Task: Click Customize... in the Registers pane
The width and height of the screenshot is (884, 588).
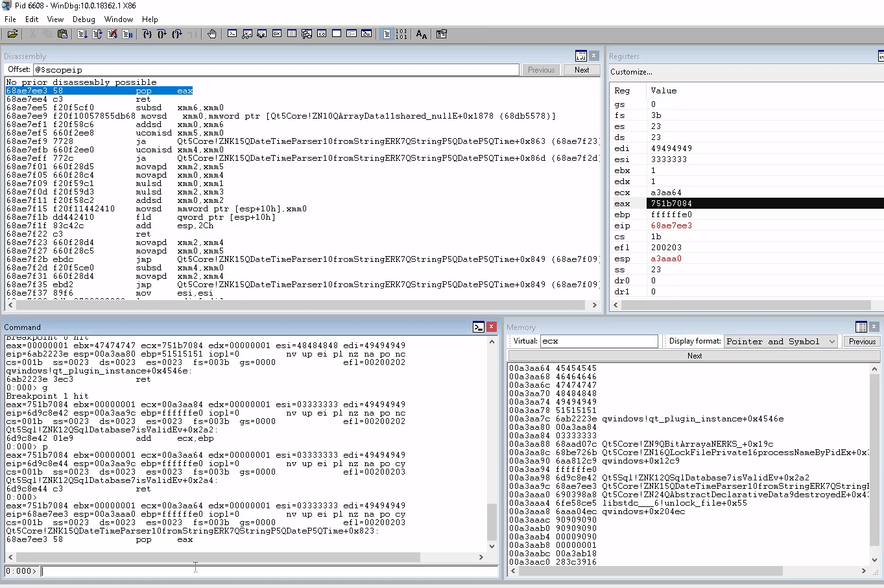Action: coord(631,72)
